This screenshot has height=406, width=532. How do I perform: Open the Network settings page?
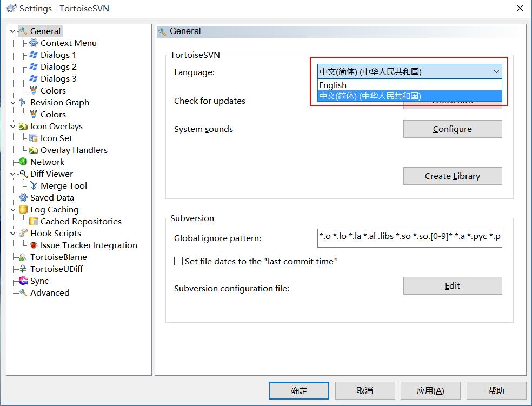point(47,162)
